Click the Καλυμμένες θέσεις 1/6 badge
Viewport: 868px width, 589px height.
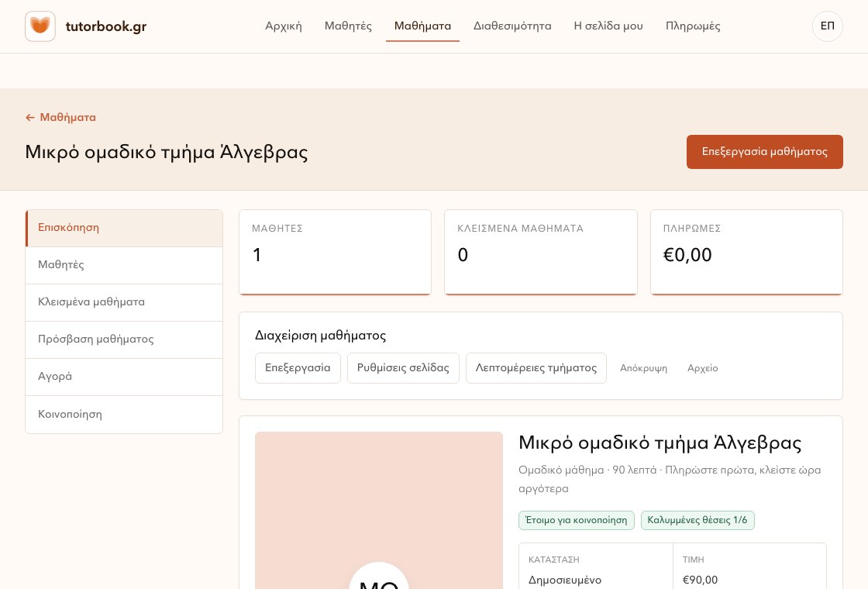tap(697, 520)
